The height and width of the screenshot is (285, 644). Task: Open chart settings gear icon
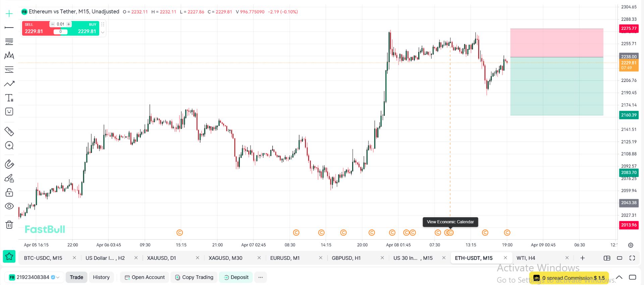pos(631,245)
